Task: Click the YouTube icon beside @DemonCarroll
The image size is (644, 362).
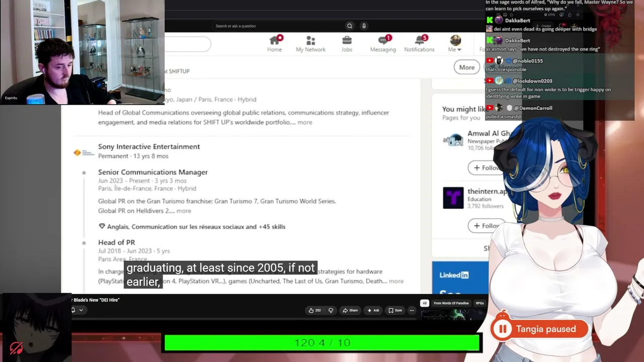Action: [x=490, y=108]
